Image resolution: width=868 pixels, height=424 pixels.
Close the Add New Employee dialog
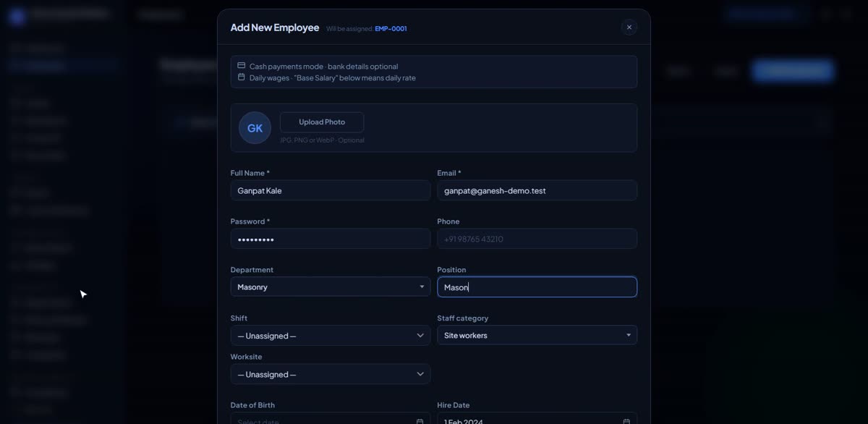(629, 27)
